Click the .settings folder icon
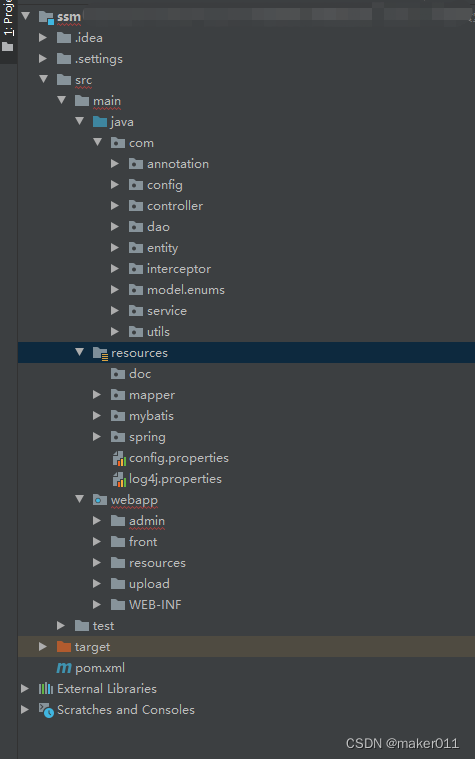The height and width of the screenshot is (759, 475). [x=64, y=59]
